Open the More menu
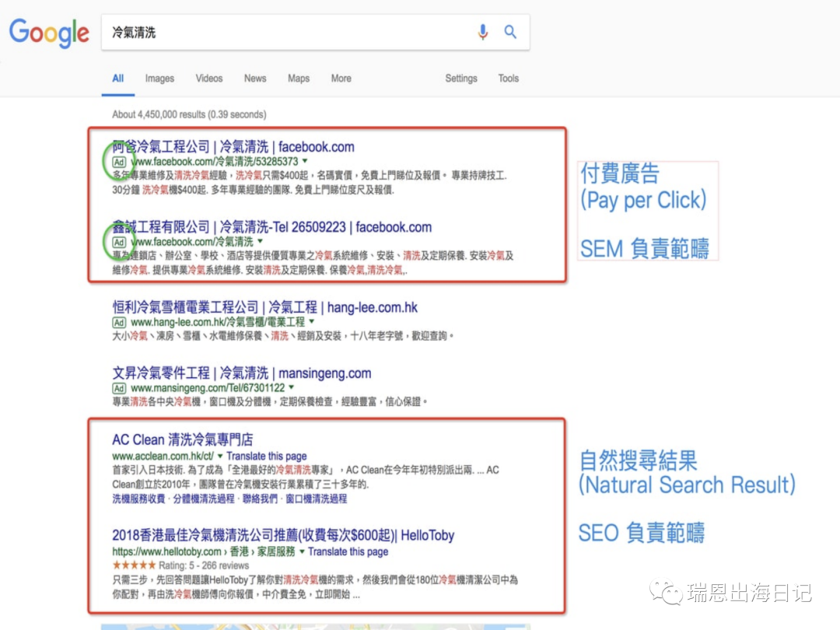Image resolution: width=840 pixels, height=630 pixels. (341, 79)
